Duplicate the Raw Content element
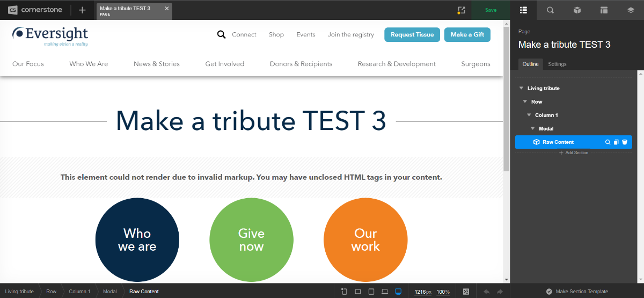Viewport: 644px width, 298px height. (616, 142)
